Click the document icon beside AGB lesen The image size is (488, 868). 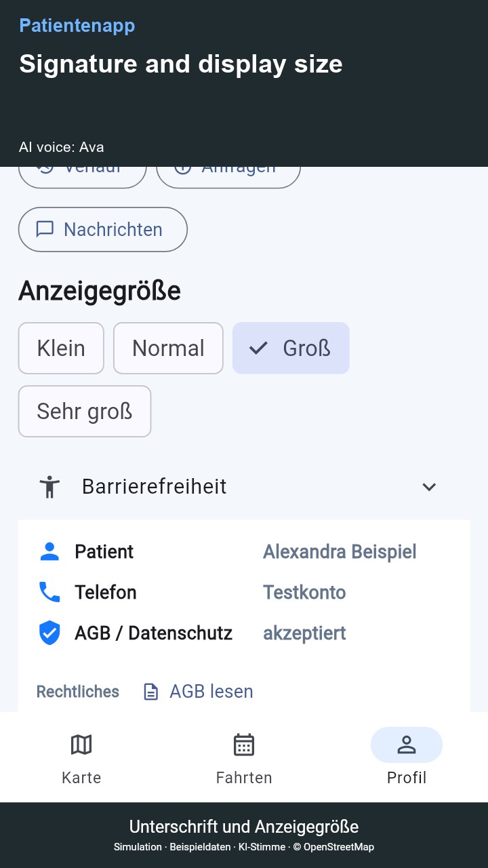click(x=151, y=692)
